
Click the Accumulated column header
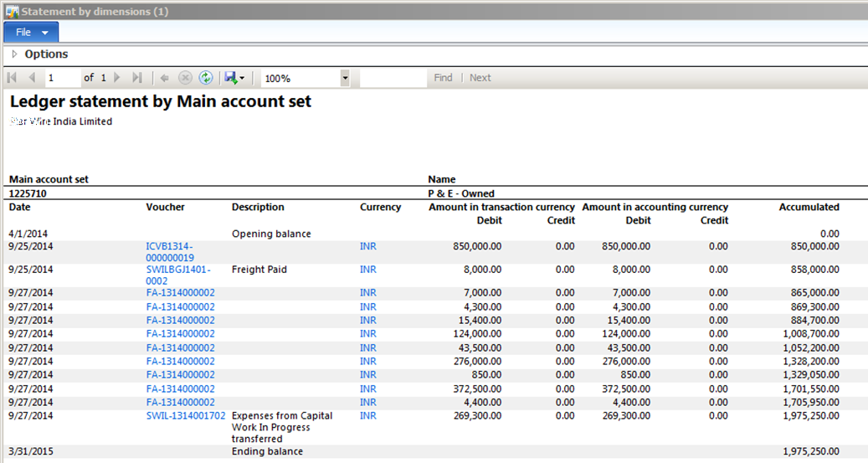809,207
